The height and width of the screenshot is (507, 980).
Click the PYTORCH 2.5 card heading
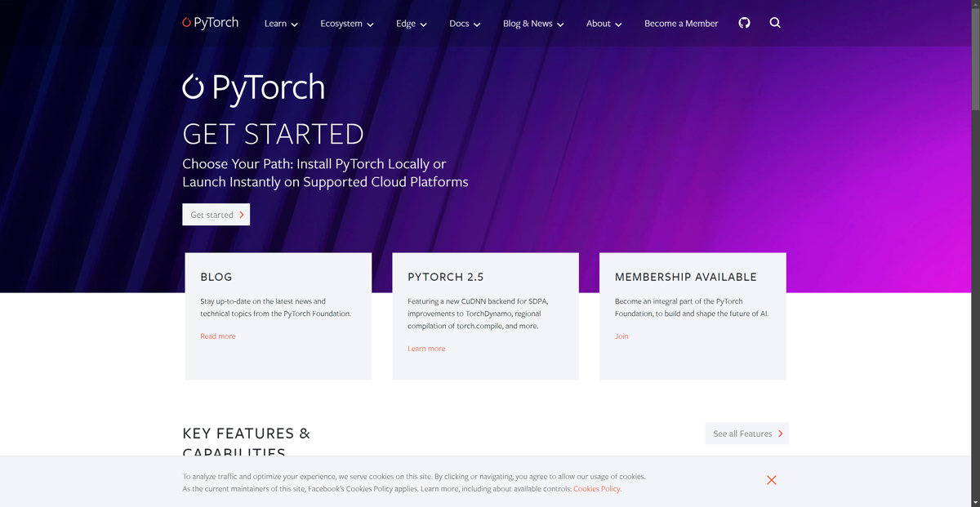[x=446, y=277]
